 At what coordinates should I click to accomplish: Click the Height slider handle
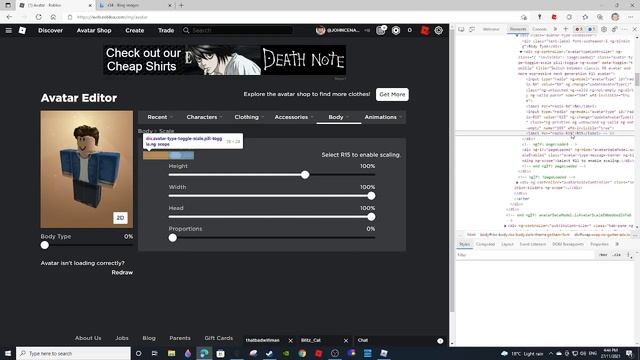[x=305, y=175]
